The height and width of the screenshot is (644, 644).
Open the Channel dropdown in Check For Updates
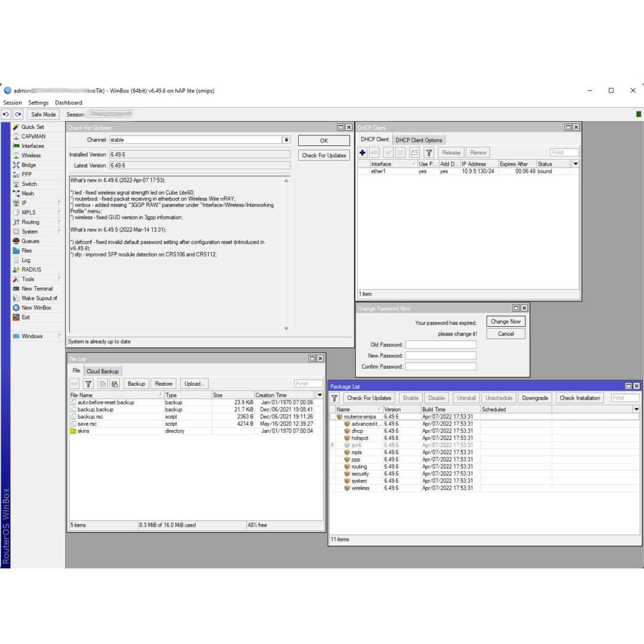click(x=286, y=140)
